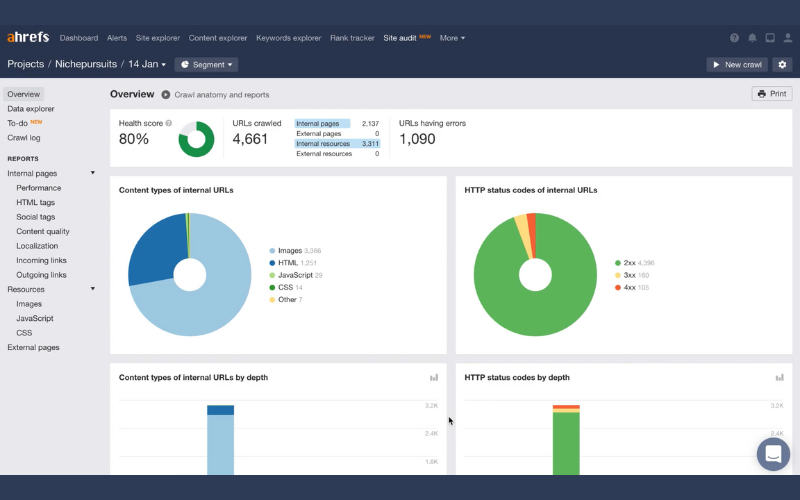800x500 pixels.
Task: Click Internal resources 3,311 row
Action: 337,143
